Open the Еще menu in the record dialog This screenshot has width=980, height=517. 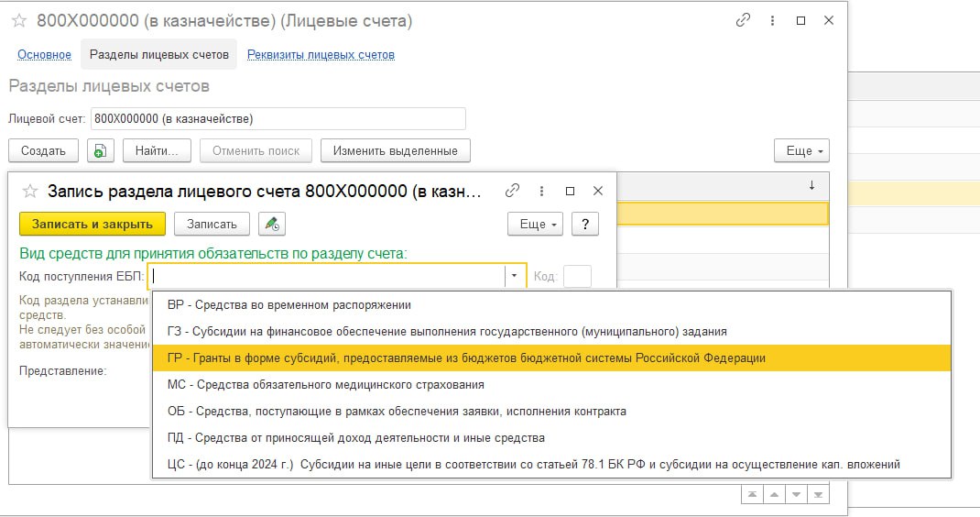click(536, 224)
